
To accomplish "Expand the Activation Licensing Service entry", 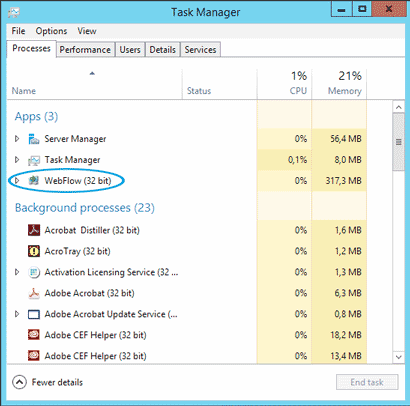I will click(x=17, y=272).
